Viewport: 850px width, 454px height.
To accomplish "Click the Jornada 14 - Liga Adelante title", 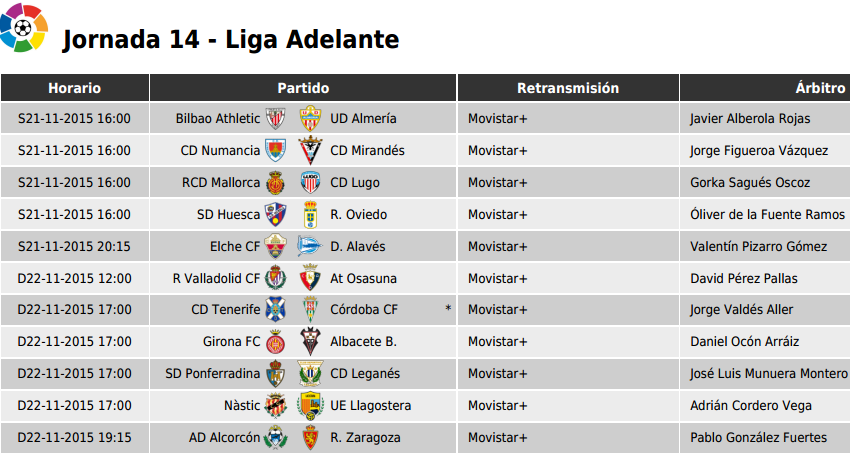I will [x=231, y=40].
